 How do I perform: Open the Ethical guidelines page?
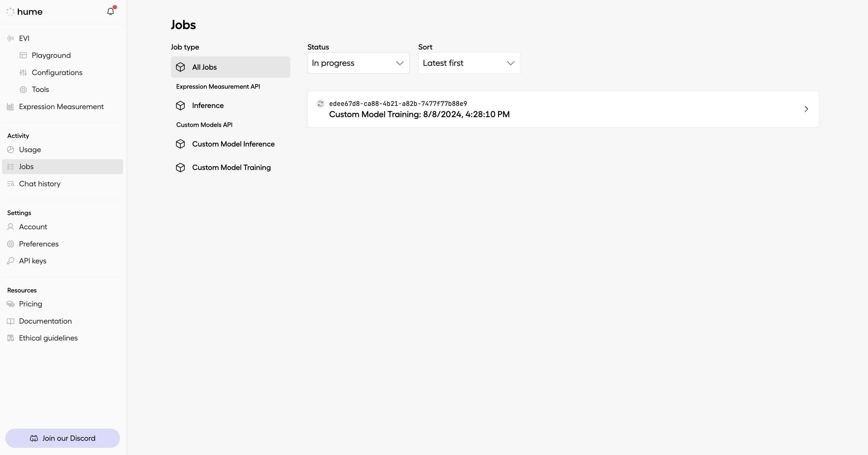tap(48, 338)
